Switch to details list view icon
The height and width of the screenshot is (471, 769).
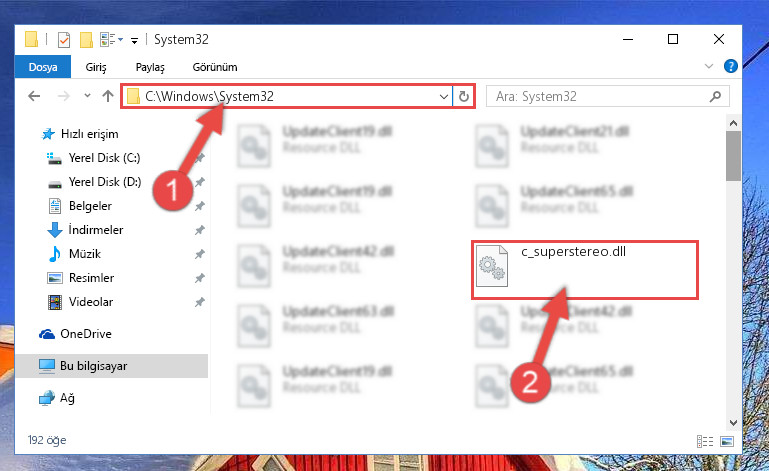click(x=705, y=441)
